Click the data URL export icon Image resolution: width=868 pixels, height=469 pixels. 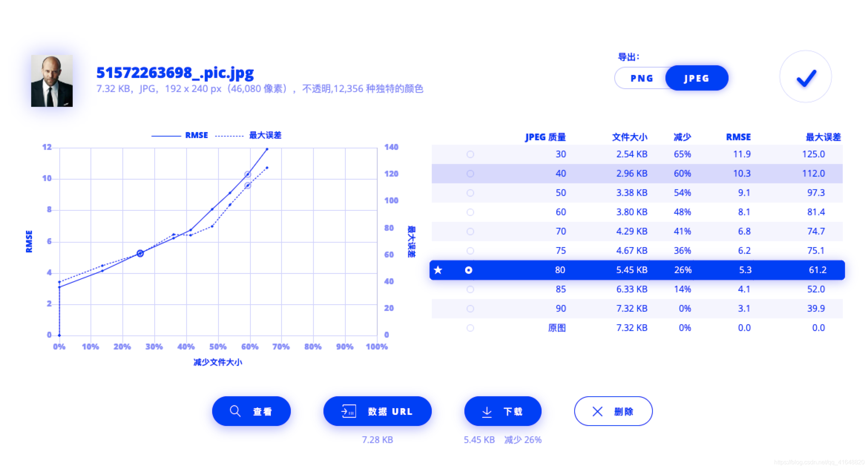coord(348,411)
